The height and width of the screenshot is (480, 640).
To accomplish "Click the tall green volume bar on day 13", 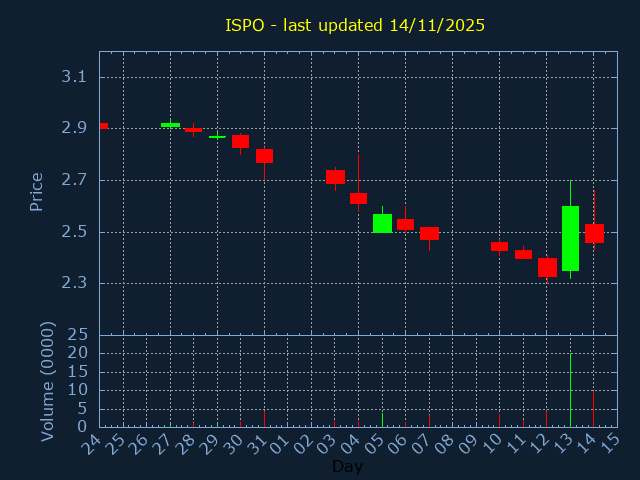I will tap(570, 390).
